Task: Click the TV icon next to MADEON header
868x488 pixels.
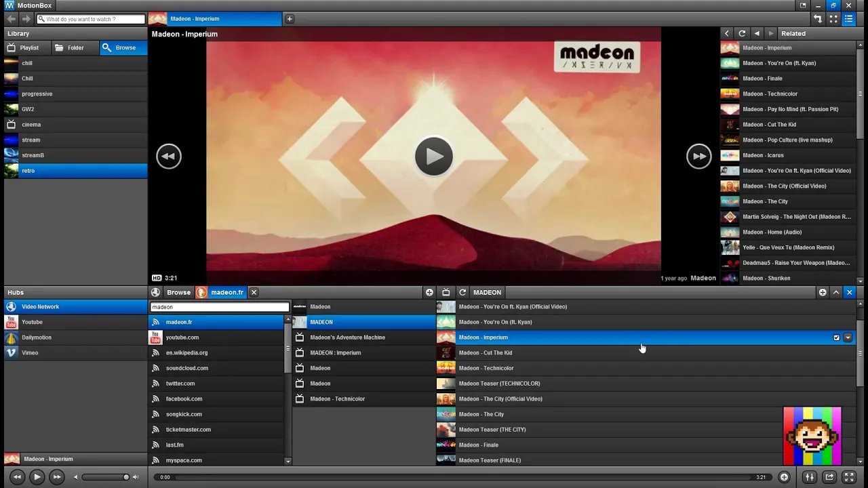Action: click(446, 292)
